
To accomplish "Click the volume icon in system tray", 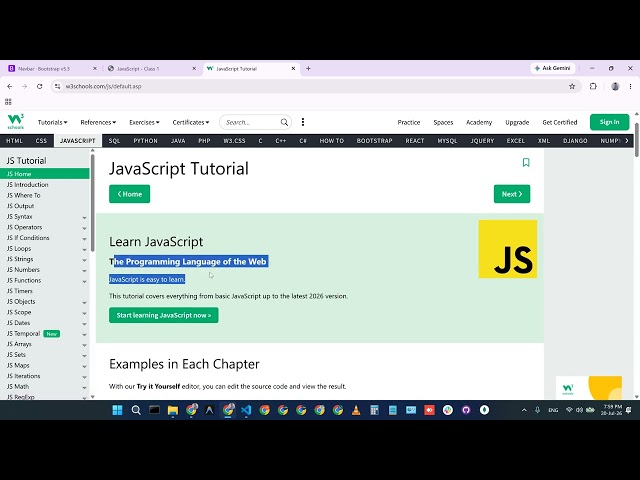I will click(579, 410).
